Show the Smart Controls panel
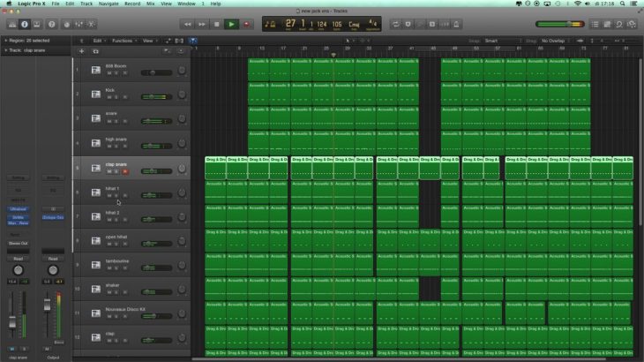Screen dimensions: 644x362 [x=67, y=24]
